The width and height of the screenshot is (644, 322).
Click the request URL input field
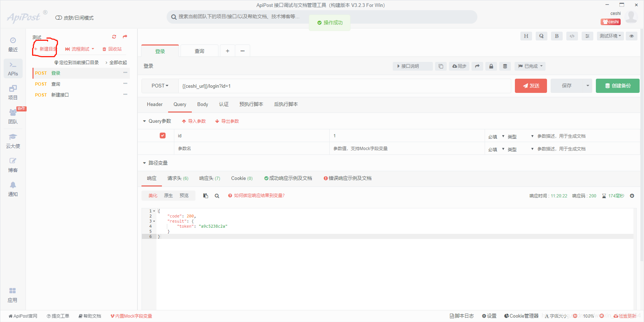tap(345, 86)
